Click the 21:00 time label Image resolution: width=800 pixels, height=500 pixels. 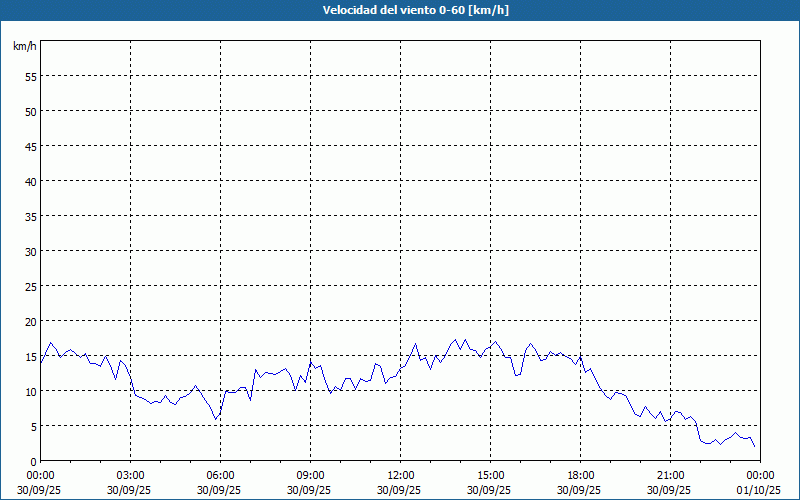(671, 475)
